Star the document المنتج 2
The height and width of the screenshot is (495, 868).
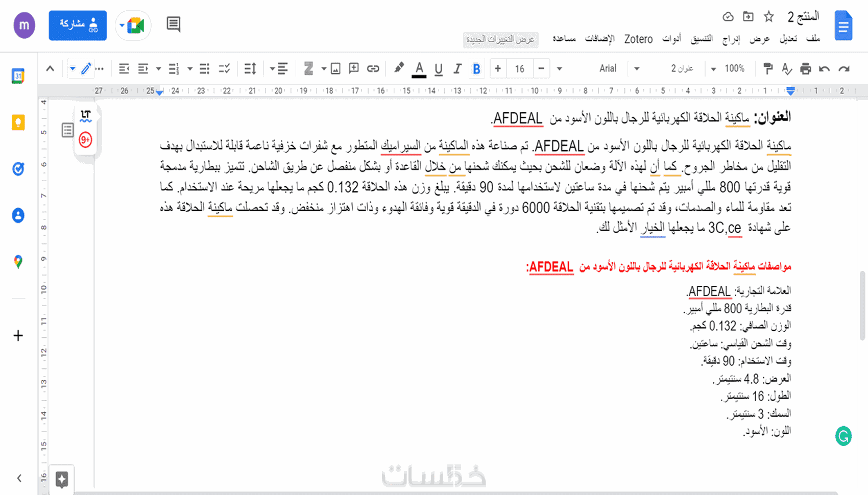768,17
